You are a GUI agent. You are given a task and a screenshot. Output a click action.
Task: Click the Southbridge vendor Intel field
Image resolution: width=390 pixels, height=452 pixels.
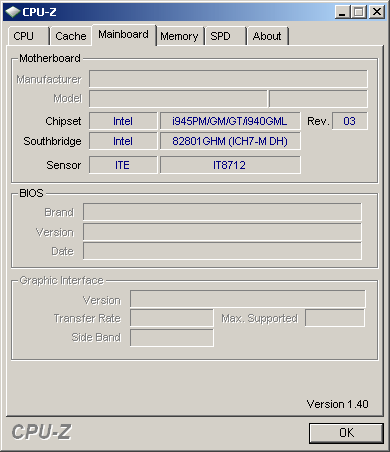point(123,141)
